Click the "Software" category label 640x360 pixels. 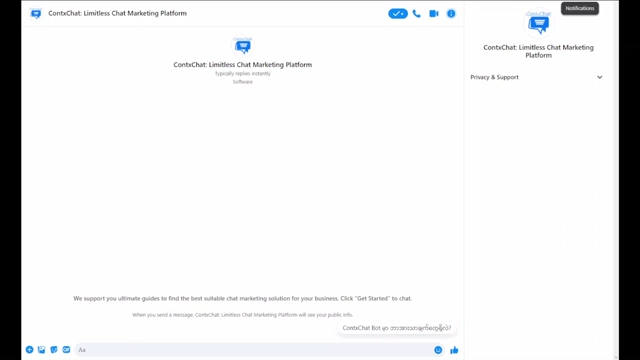(x=243, y=82)
